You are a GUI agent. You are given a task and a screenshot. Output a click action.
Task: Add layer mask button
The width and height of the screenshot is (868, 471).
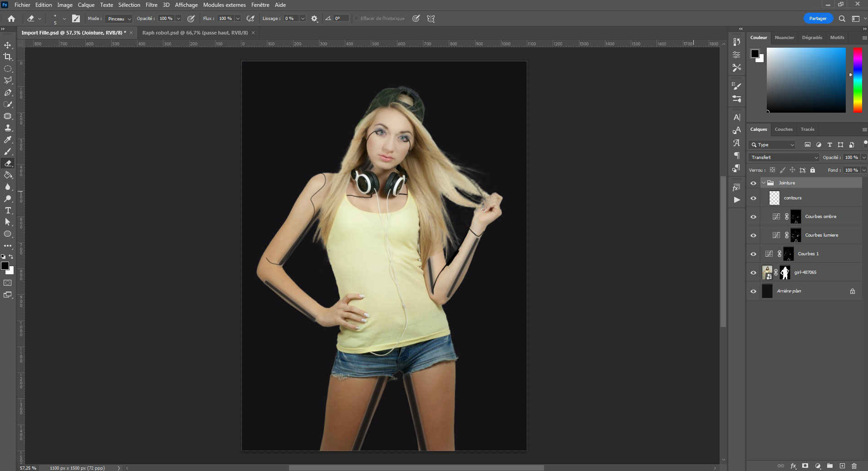click(805, 466)
